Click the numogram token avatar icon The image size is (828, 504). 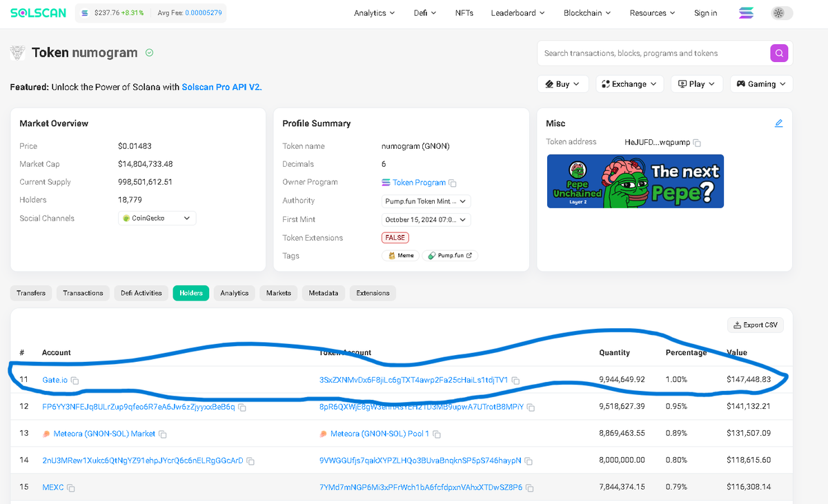pos(18,53)
